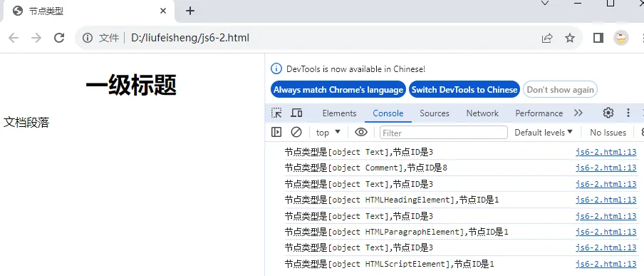This screenshot has width=644, height=276.
Task: Open the Network tab
Action: coord(482,113)
